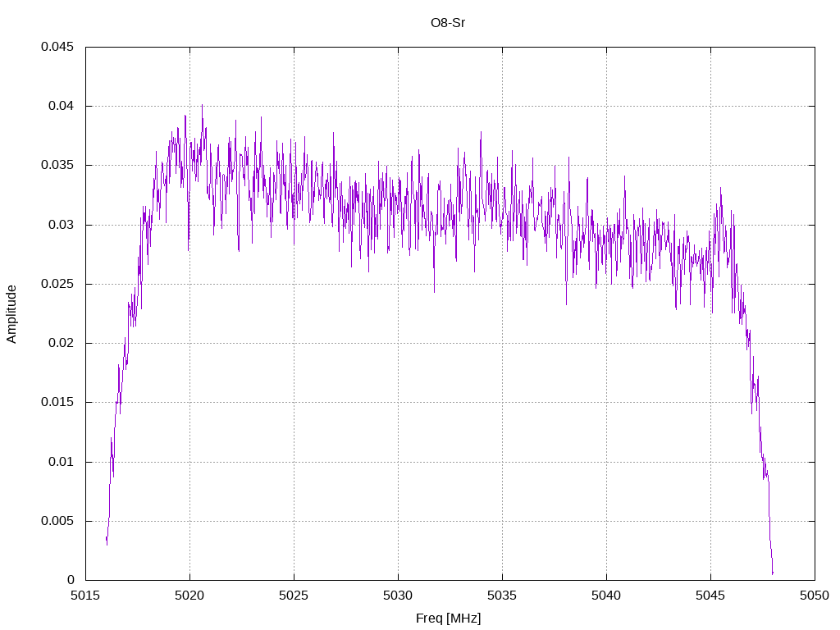This screenshot has width=840, height=630.
Task: Click the x-axis tick label 5040
Action: 606,596
